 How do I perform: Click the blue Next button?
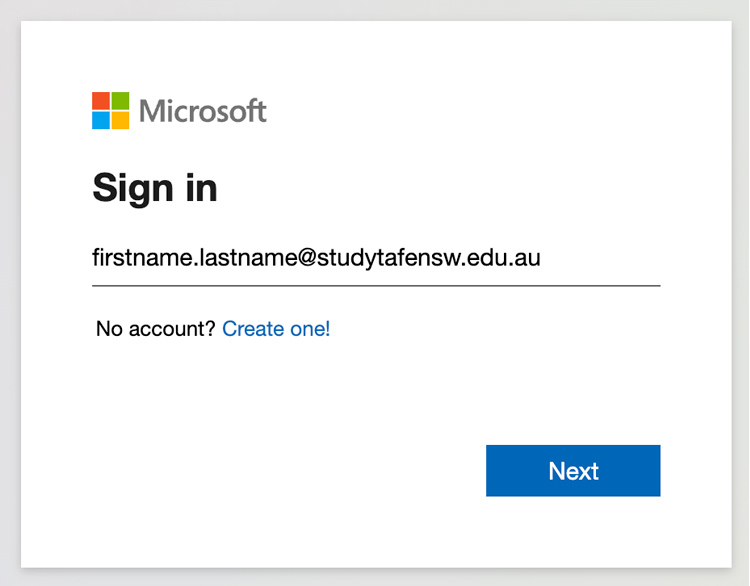click(x=573, y=471)
